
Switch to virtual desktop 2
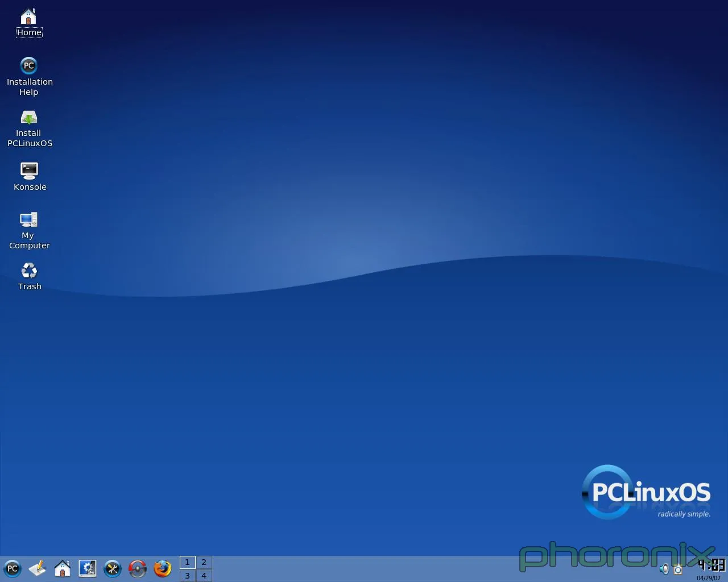pyautogui.click(x=204, y=562)
